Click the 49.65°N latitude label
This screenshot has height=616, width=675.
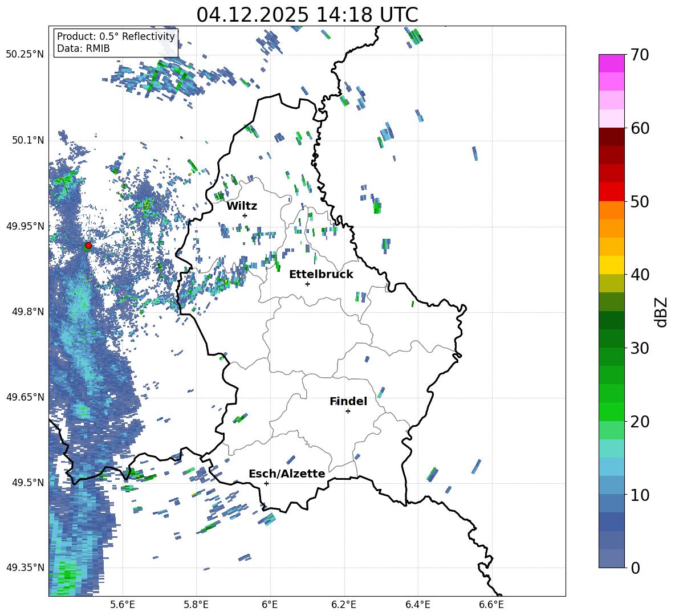click(x=25, y=397)
